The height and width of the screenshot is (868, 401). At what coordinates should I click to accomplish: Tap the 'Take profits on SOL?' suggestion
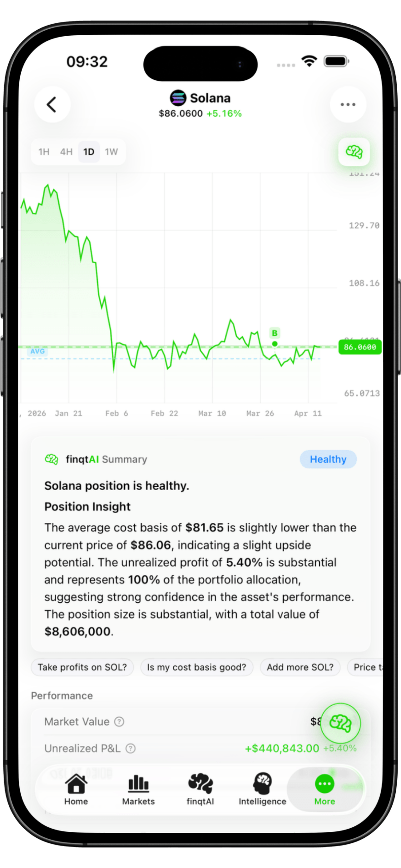(x=82, y=667)
